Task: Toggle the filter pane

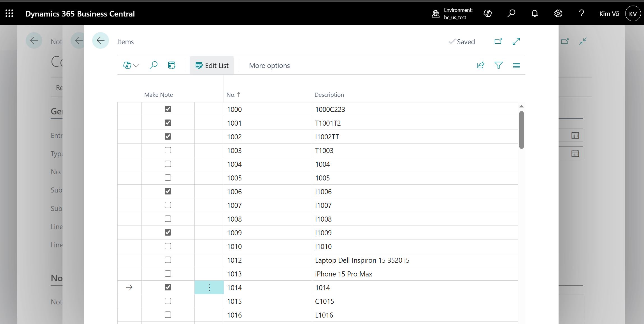Action: tap(499, 65)
